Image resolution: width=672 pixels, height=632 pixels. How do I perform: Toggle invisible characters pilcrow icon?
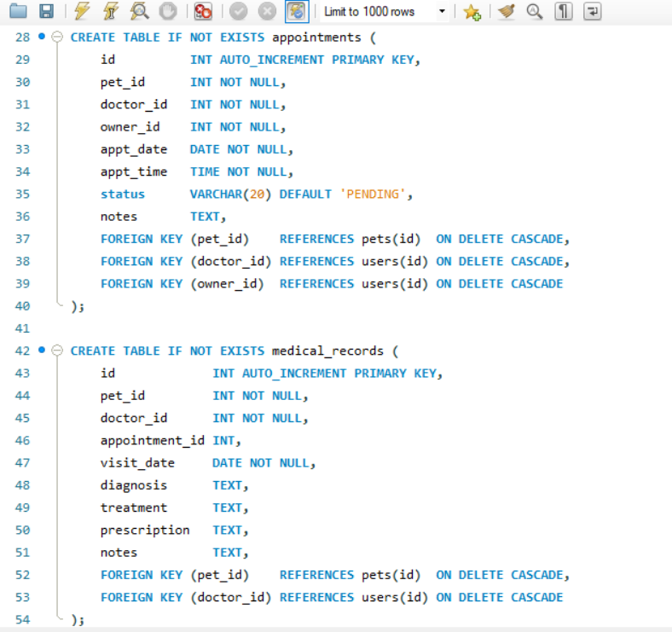point(564,11)
